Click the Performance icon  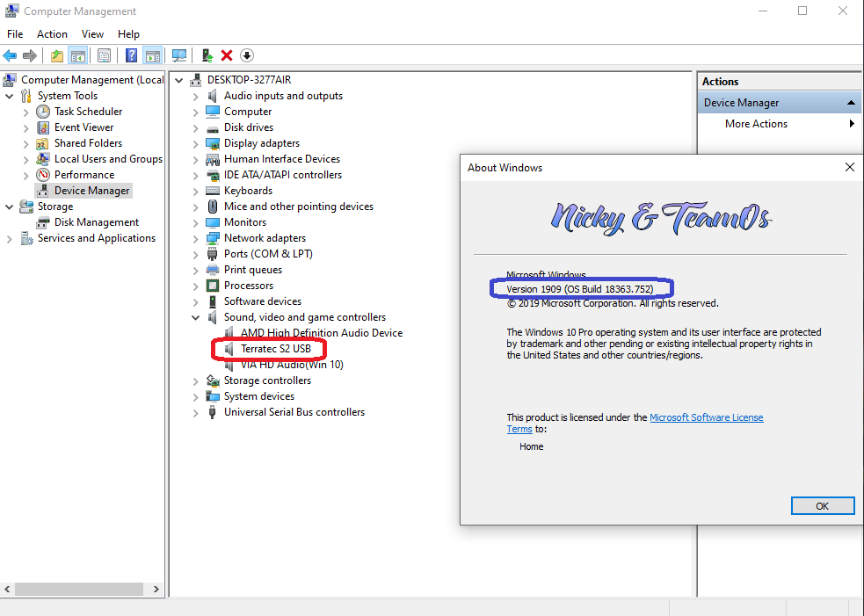point(43,175)
